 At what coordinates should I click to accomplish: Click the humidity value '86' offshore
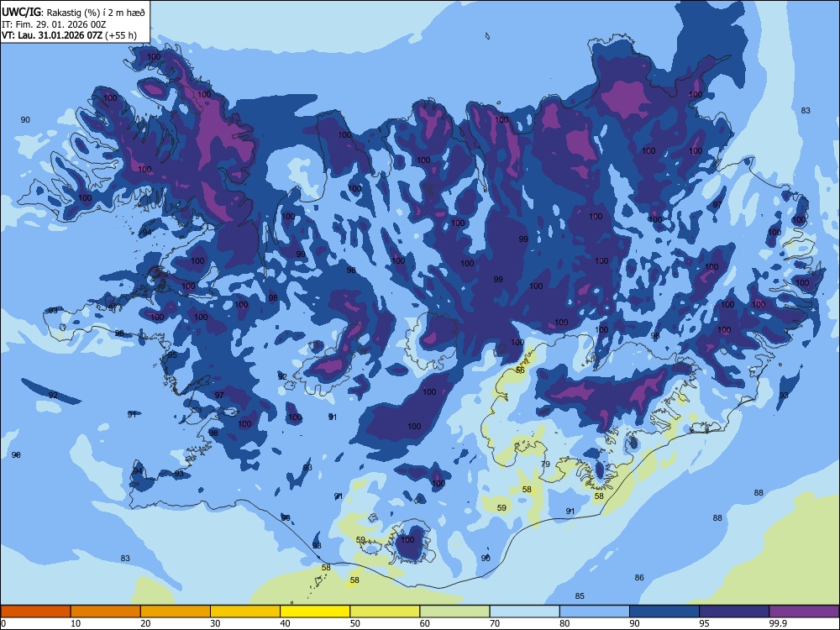pyautogui.click(x=639, y=578)
